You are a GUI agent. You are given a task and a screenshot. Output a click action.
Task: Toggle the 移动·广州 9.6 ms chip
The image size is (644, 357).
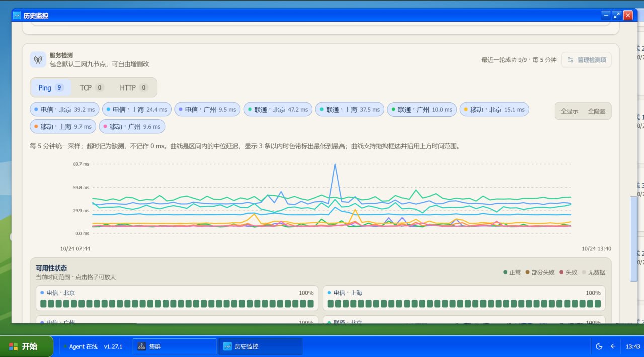132,126
